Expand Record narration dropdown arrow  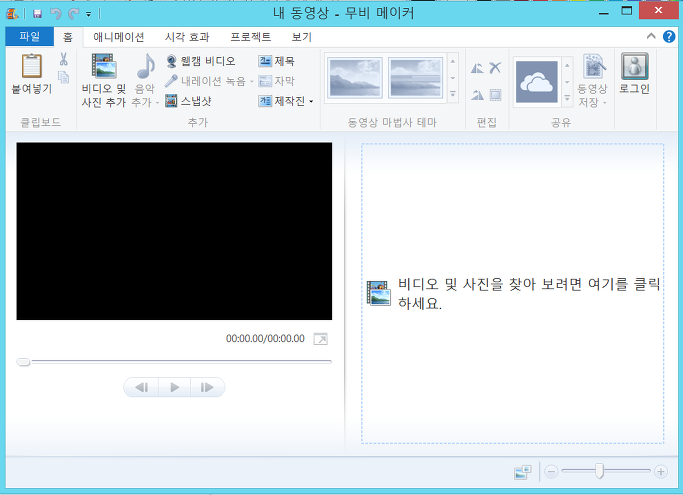251,81
